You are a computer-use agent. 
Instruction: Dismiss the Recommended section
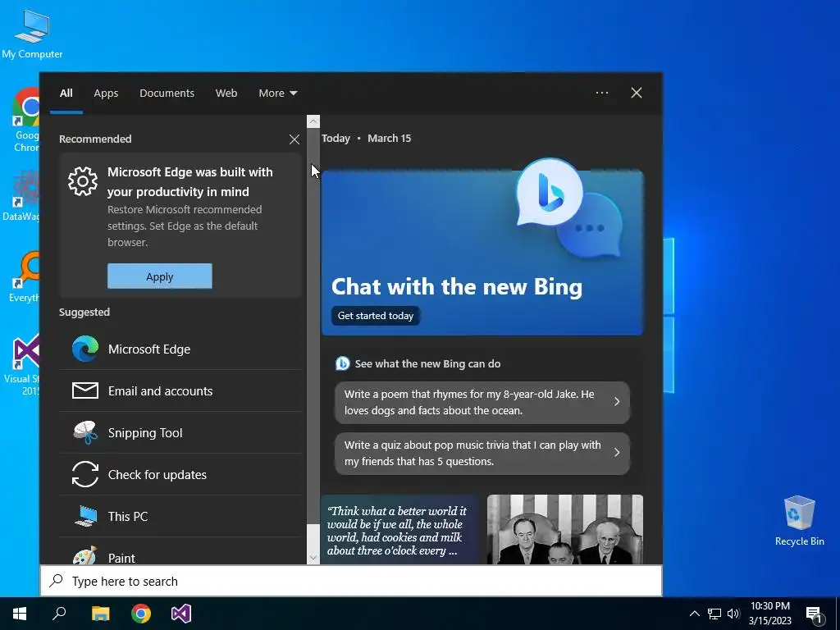point(294,139)
